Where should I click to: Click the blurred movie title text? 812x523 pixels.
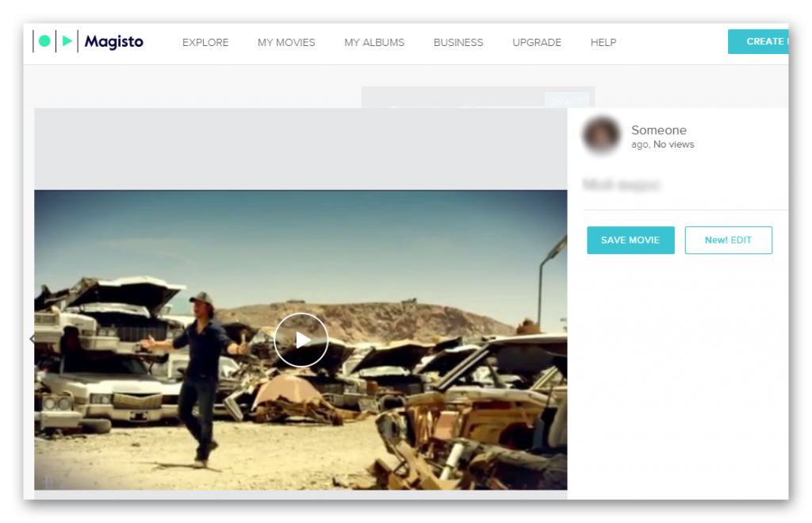(x=622, y=185)
